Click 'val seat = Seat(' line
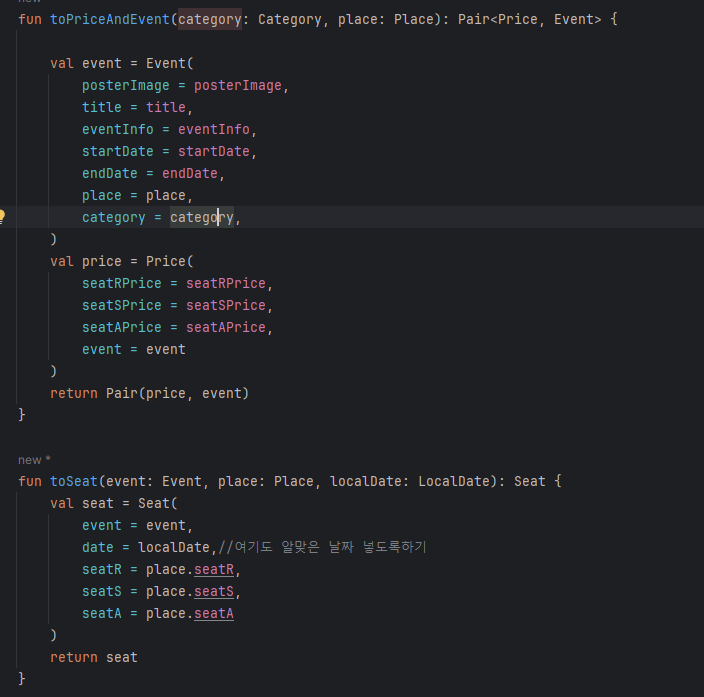 114,503
